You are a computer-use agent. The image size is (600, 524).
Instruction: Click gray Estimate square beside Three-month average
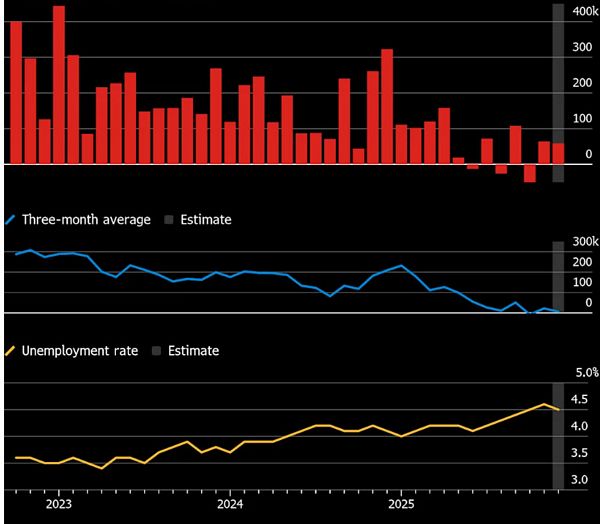click(168, 220)
